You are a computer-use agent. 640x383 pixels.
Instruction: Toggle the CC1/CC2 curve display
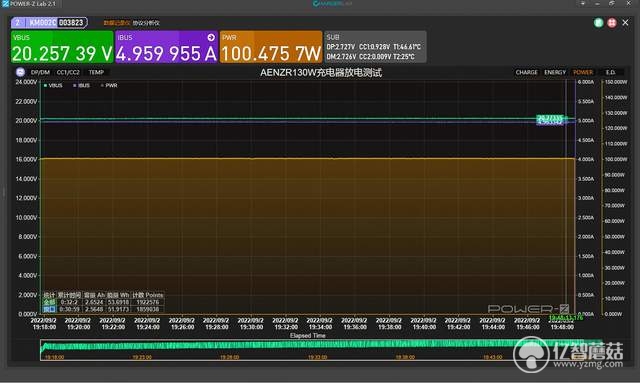pyautogui.click(x=68, y=72)
